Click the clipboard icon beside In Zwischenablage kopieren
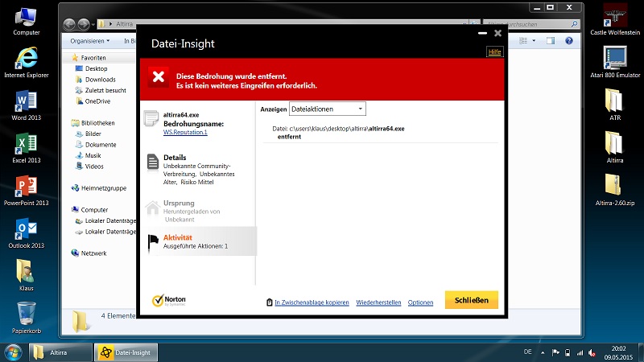This screenshot has height=362, width=644. (270, 302)
